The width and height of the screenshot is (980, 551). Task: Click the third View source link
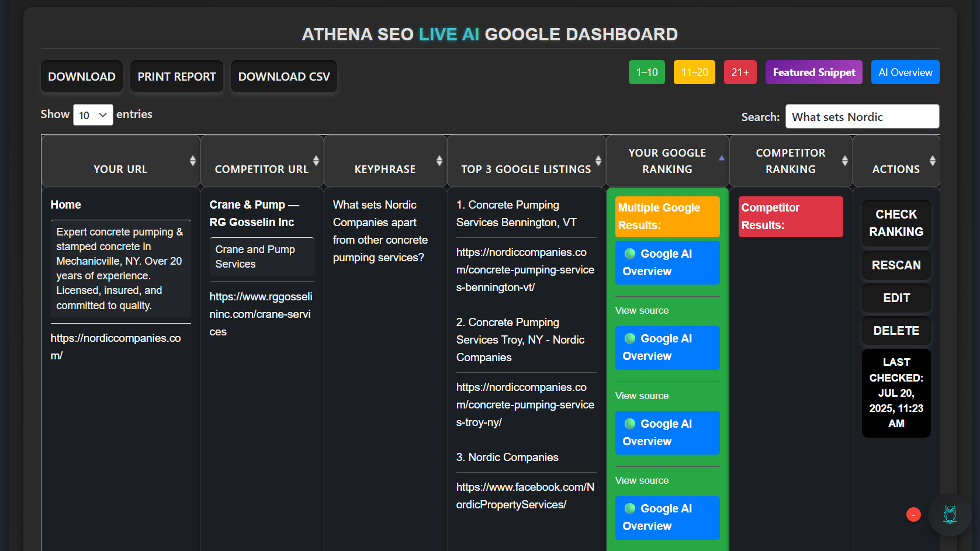pyautogui.click(x=642, y=481)
